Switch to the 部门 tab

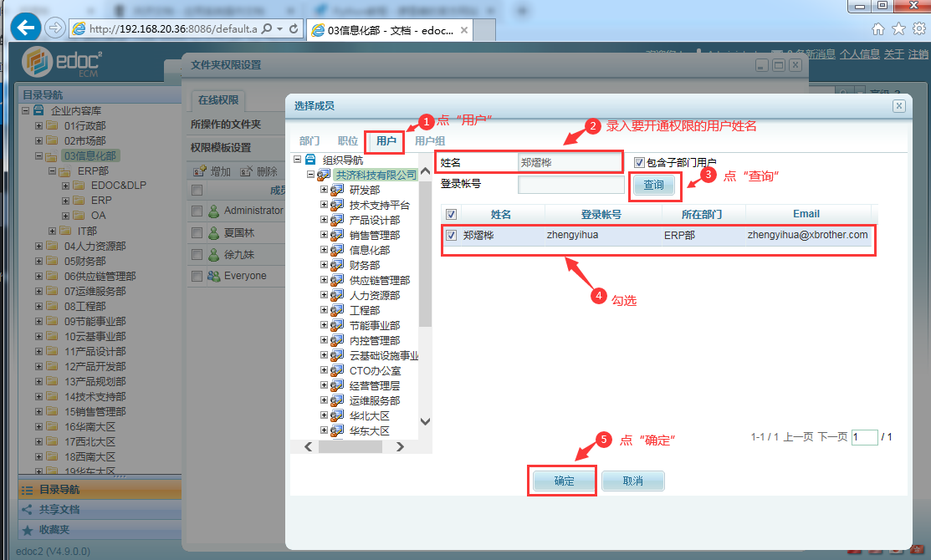pos(309,141)
